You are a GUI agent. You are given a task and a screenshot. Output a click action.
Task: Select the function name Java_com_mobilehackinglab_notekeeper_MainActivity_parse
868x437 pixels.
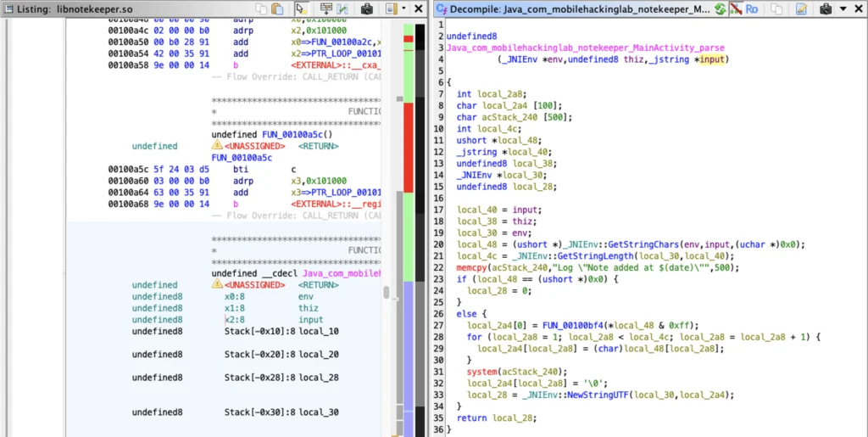point(585,48)
